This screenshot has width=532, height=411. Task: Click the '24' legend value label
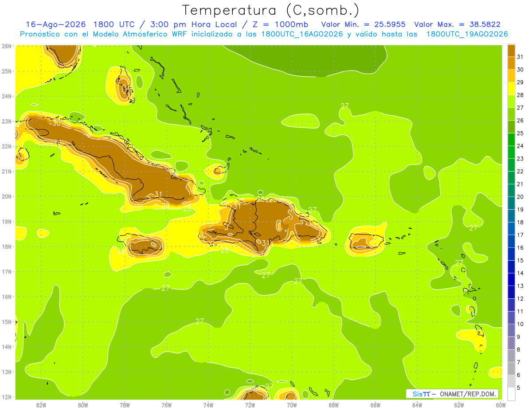click(x=520, y=146)
